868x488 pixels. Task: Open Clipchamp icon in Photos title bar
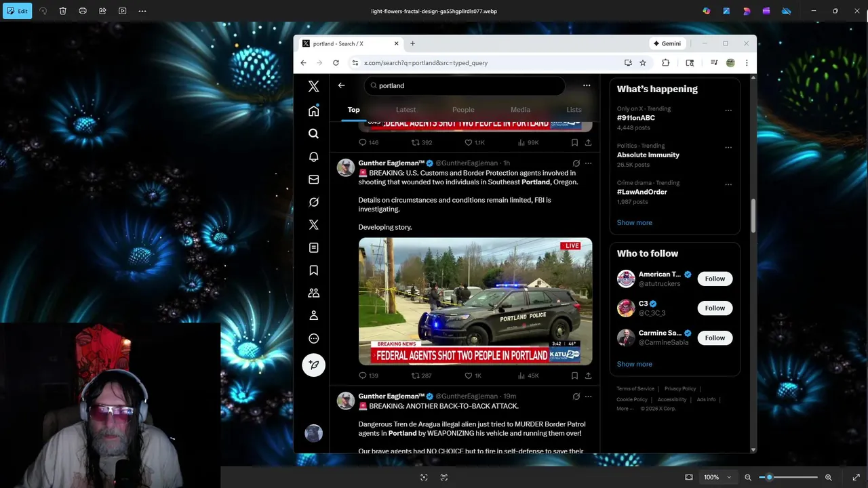tap(766, 11)
